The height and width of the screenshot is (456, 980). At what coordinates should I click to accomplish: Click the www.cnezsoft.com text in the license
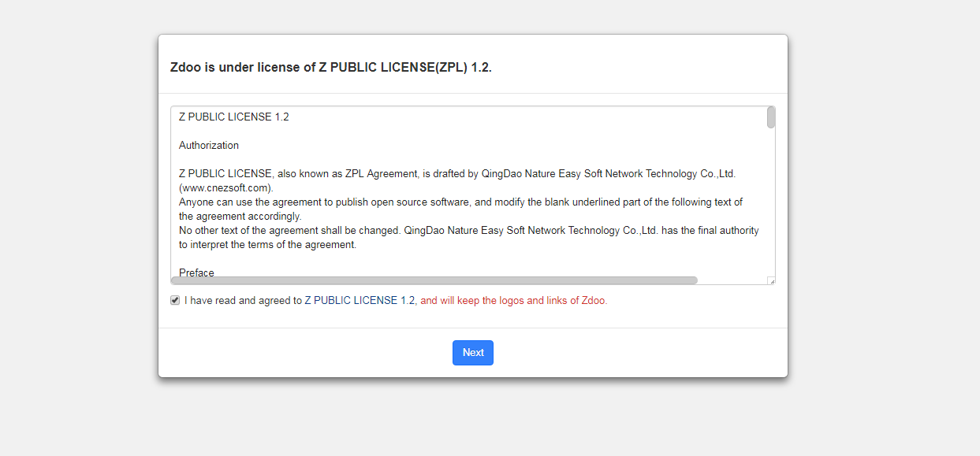226,188
